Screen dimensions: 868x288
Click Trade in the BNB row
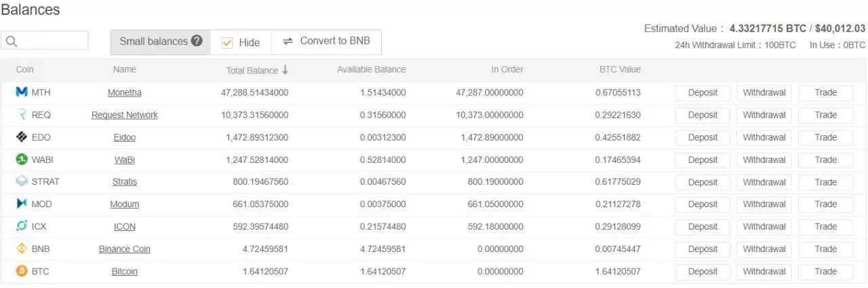[x=826, y=249]
